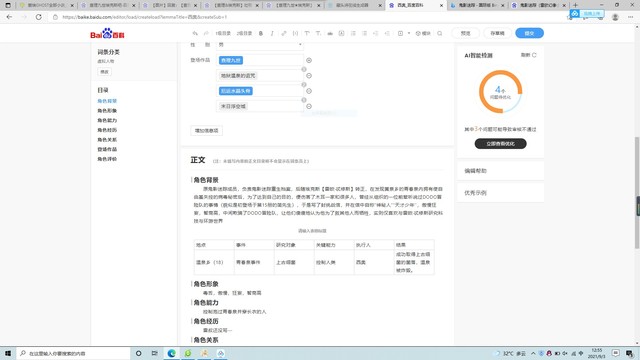Add a field with 增加信息项

coord(207,131)
